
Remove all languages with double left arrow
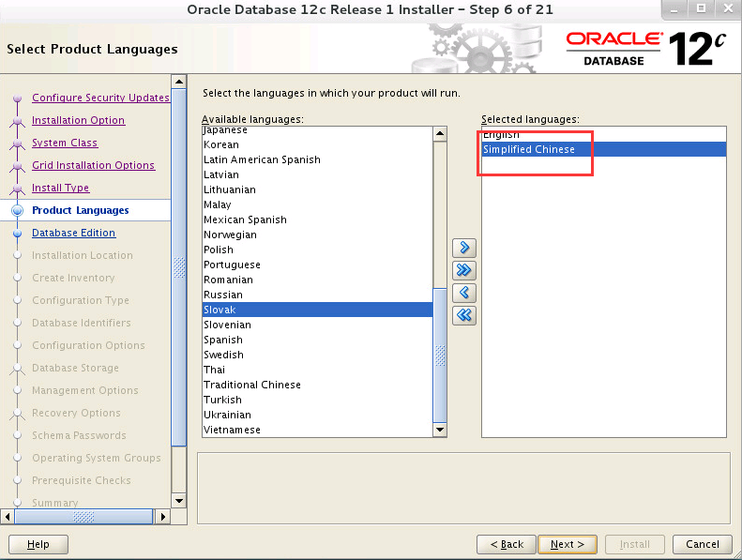coord(464,315)
